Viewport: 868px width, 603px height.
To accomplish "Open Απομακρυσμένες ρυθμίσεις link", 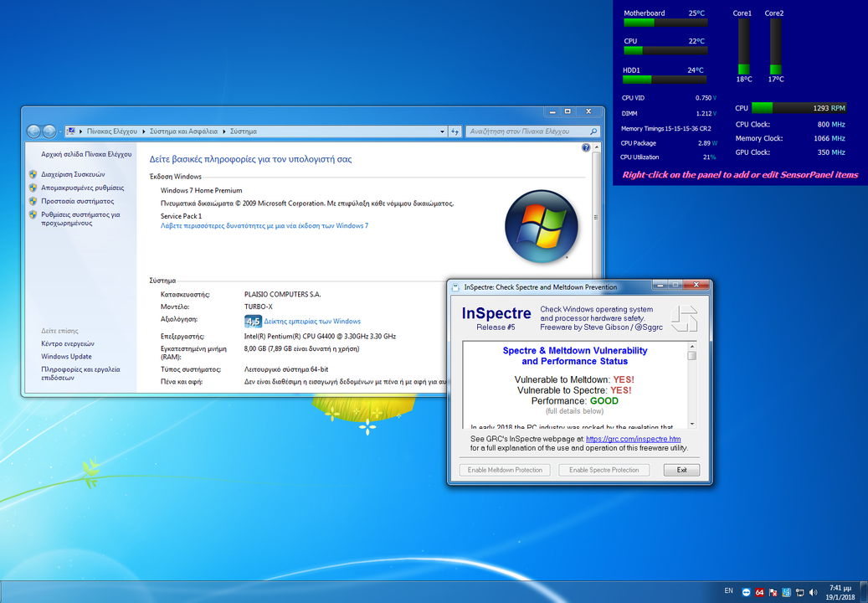I will 83,188.
